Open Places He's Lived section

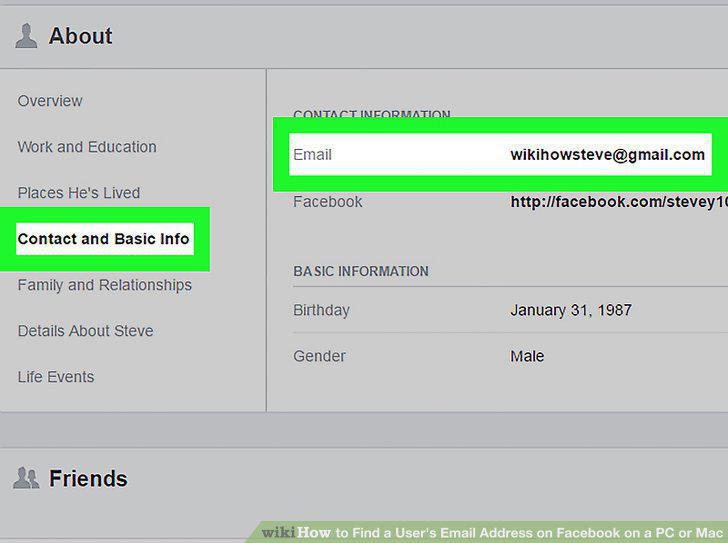pyautogui.click(x=79, y=193)
